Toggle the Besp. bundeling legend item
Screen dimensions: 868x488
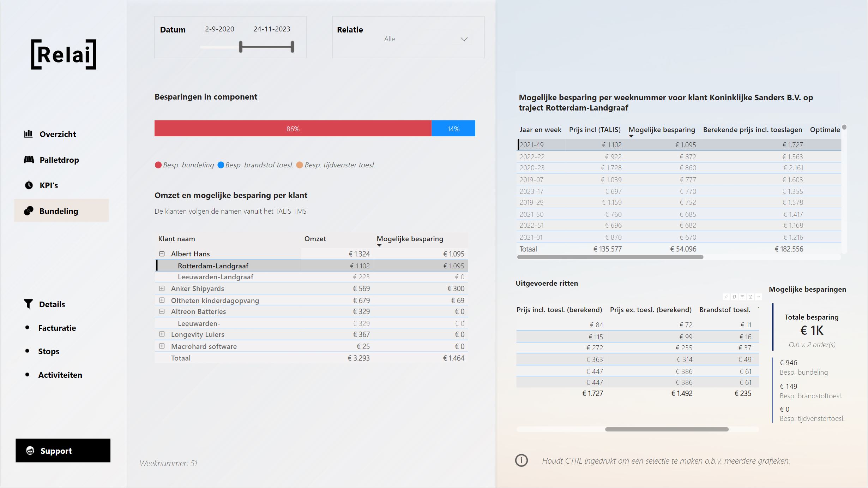184,165
